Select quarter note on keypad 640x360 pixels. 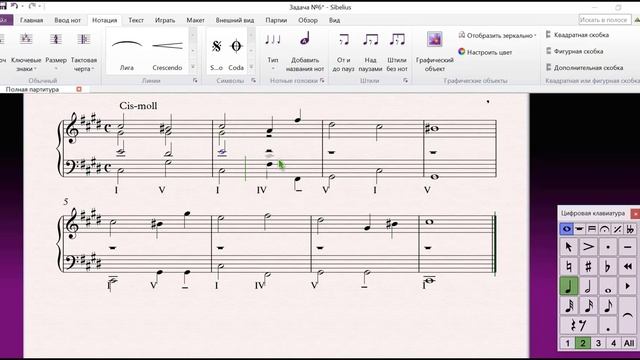point(569,286)
